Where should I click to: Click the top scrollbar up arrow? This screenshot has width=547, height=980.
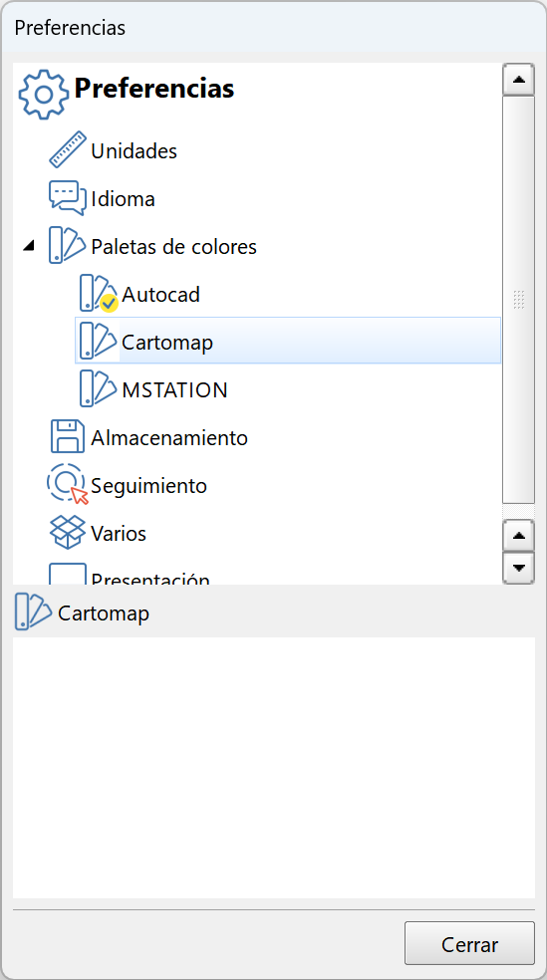[x=518, y=80]
